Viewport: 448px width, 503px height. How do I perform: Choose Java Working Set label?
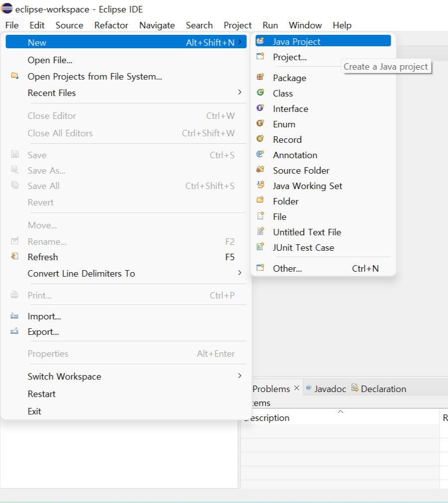pyautogui.click(x=308, y=186)
